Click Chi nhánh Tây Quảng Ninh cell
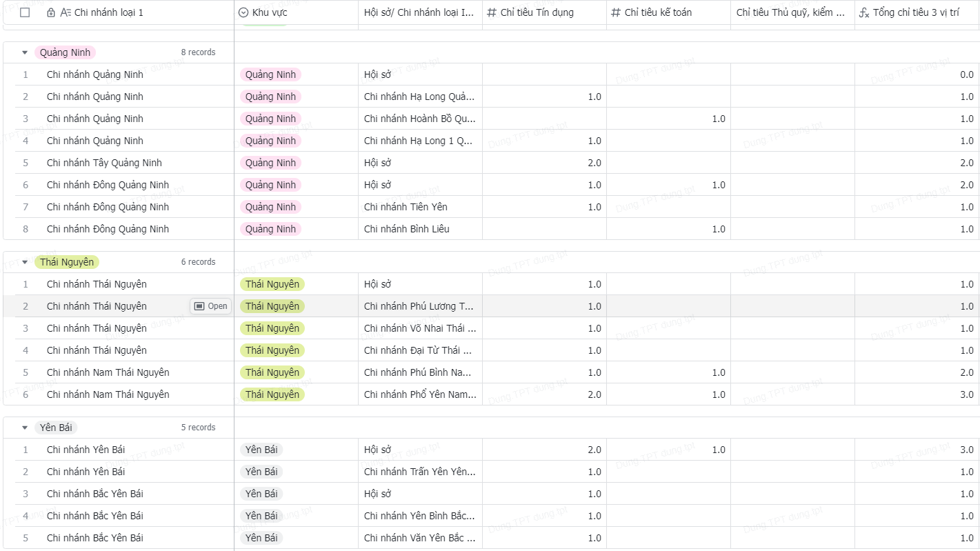This screenshot has height=551, width=980. [104, 163]
